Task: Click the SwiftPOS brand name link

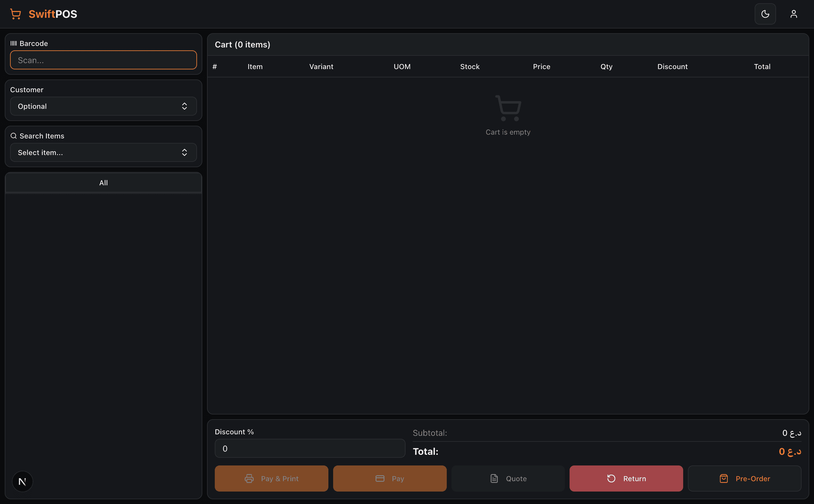Action: [53, 14]
